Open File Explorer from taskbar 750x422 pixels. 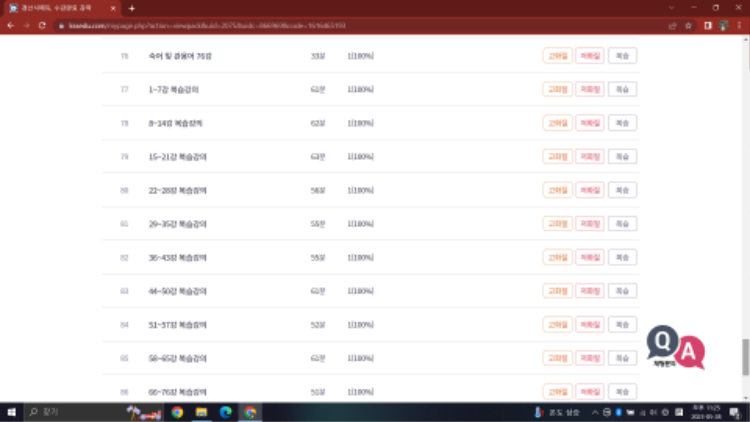tap(201, 412)
